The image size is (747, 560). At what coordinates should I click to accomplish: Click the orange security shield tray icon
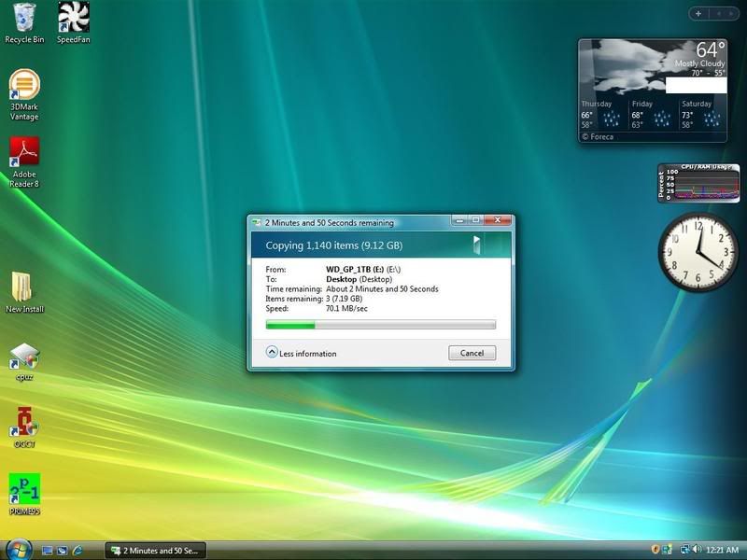pos(655,550)
